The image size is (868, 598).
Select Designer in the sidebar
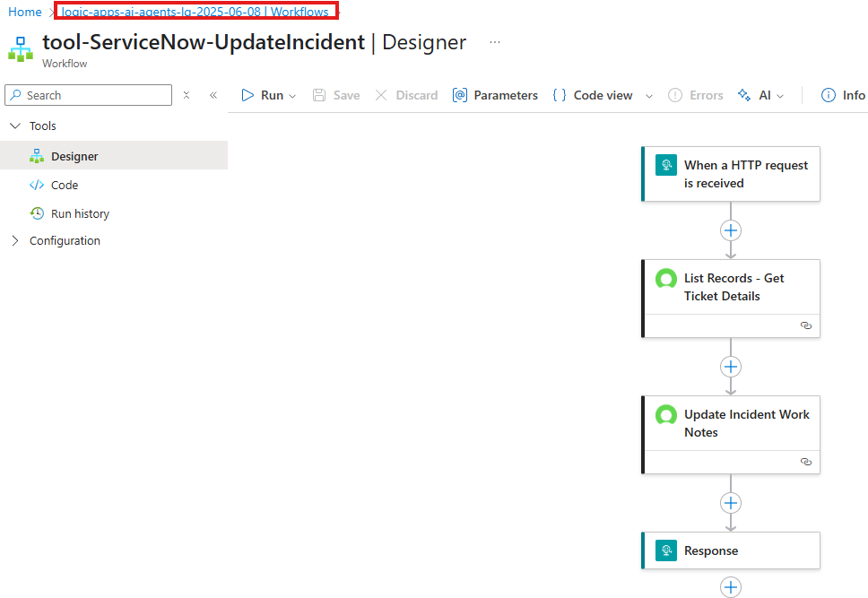[x=114, y=156]
